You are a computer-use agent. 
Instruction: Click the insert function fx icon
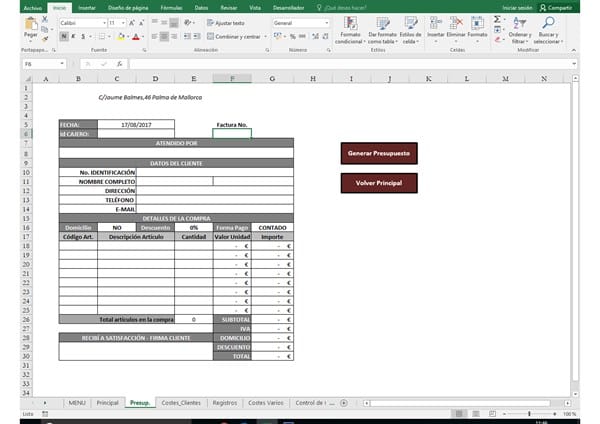point(119,64)
